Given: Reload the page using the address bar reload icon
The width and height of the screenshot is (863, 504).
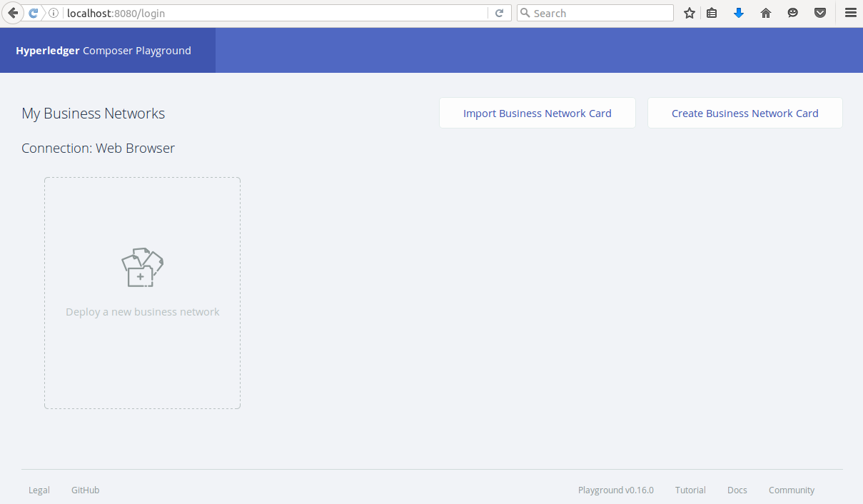Looking at the screenshot, I should (x=500, y=13).
